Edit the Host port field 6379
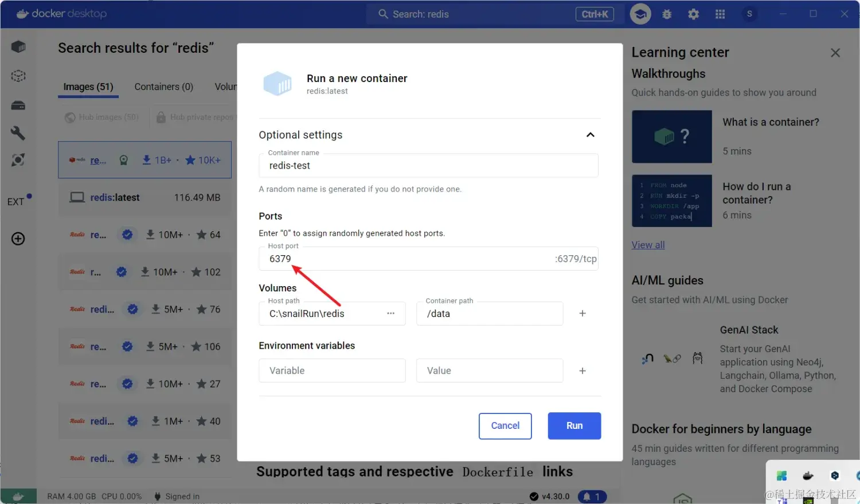 coord(428,259)
